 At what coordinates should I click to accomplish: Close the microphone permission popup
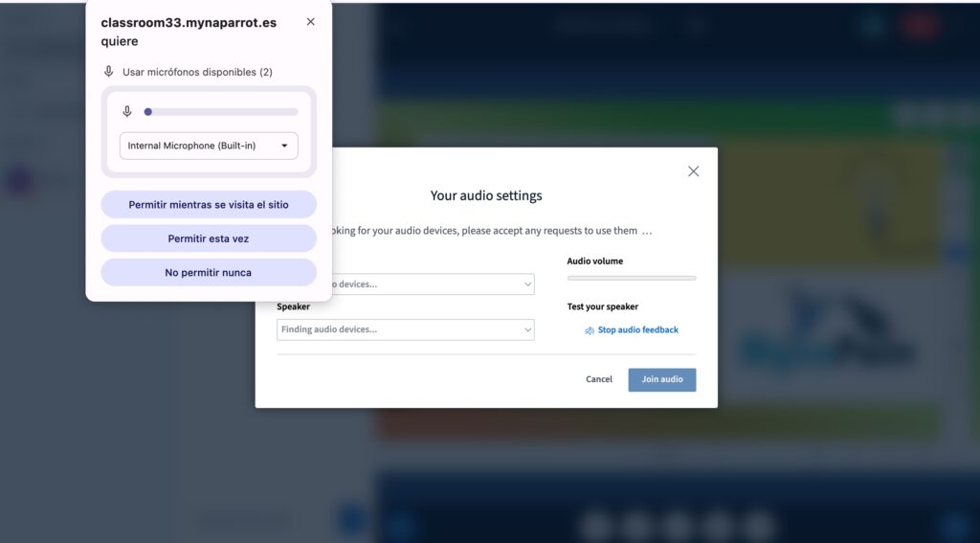(x=310, y=22)
